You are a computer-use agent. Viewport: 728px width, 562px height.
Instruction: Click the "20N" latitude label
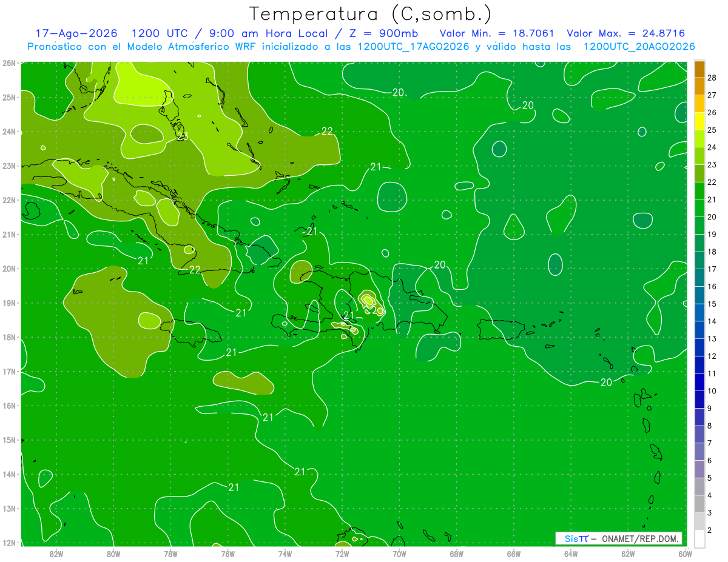[x=8, y=269]
